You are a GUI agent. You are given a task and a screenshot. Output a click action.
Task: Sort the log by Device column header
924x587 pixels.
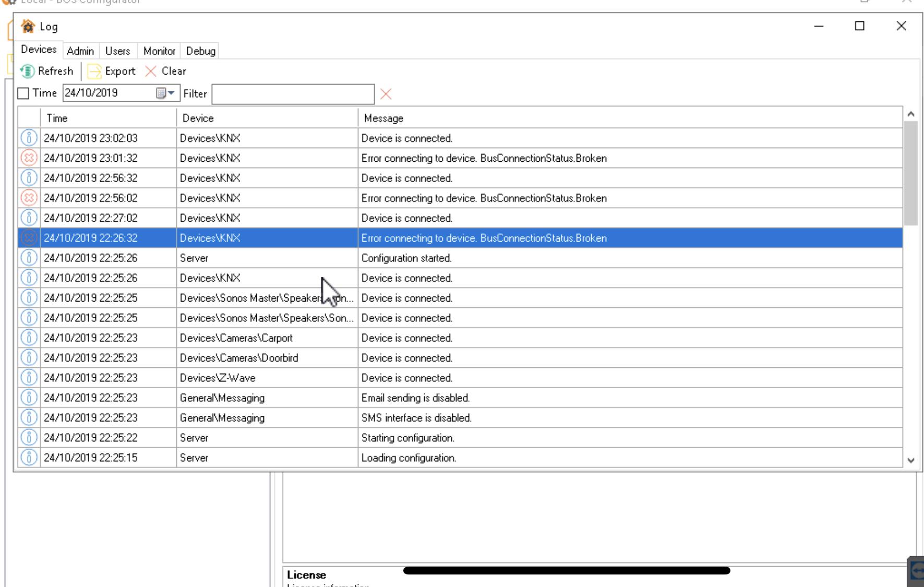click(266, 118)
